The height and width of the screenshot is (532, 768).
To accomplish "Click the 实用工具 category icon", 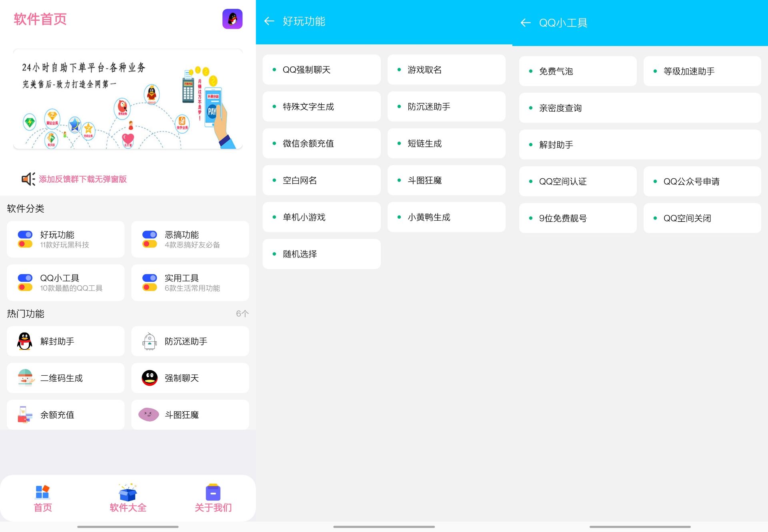I will [150, 282].
